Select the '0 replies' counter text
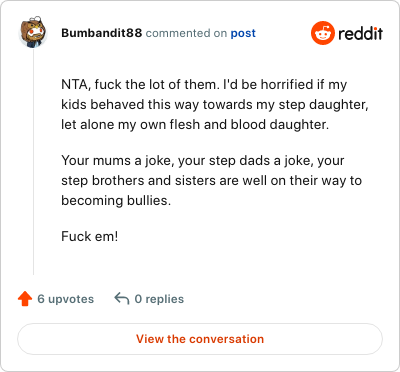Viewport: 400px width, 372px height. pos(159,299)
